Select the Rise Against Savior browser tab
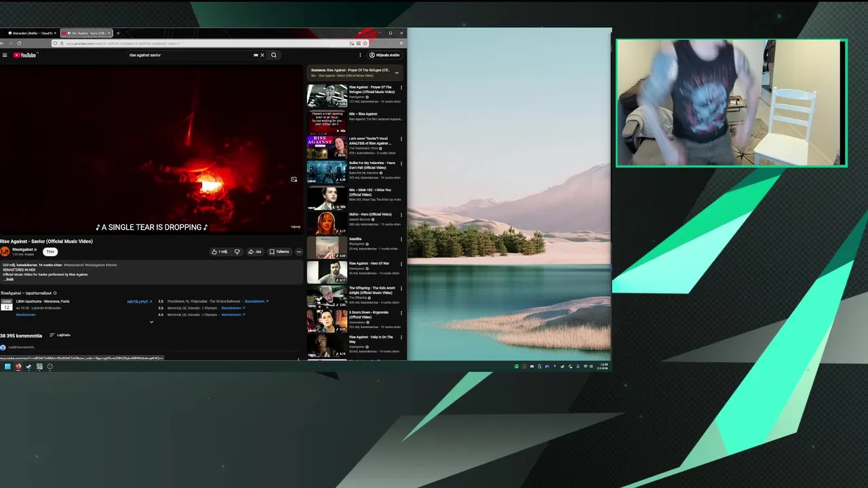This screenshot has width=868, height=488. pyautogui.click(x=86, y=33)
